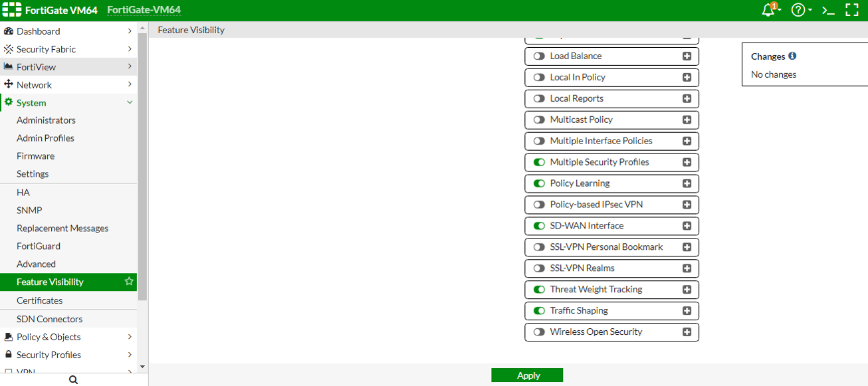Open the SNMP settings page
The image size is (868, 386).
[29, 210]
